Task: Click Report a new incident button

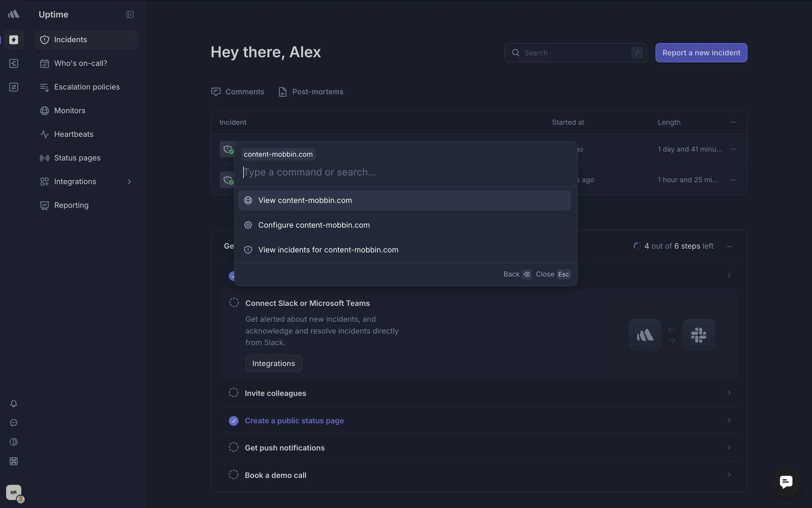Action: pos(701,53)
